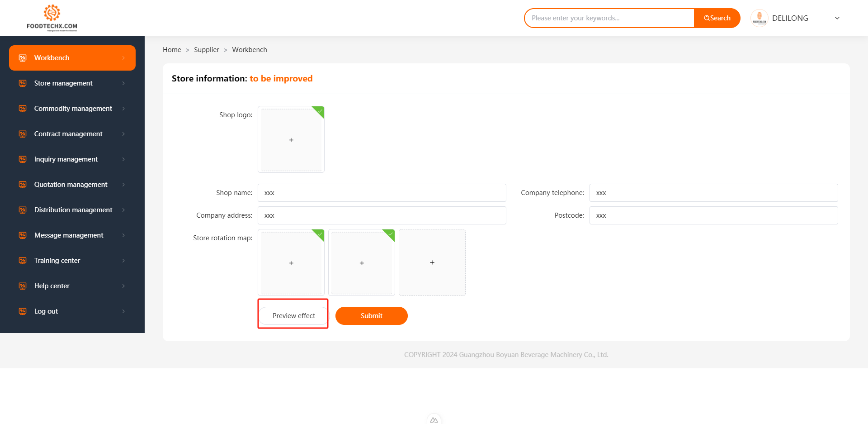Select the first Store rotation map image
Screen dimensions: 868x424
291,263
